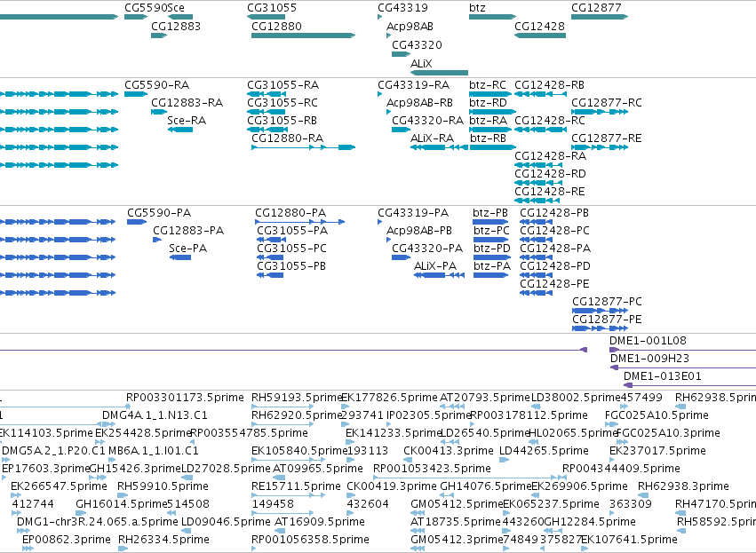The image size is (756, 553).
Task: Click the RP003301173.5prime EST label
Action: click(185, 398)
